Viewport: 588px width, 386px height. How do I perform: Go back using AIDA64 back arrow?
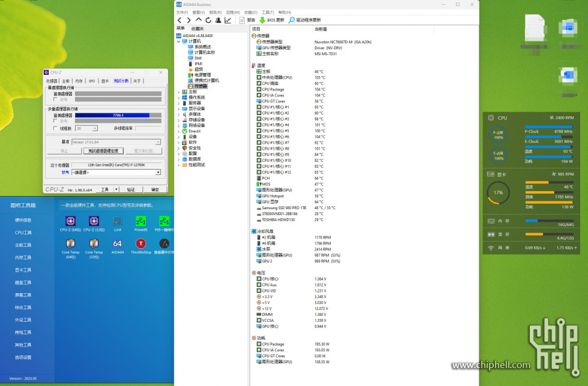[179, 20]
